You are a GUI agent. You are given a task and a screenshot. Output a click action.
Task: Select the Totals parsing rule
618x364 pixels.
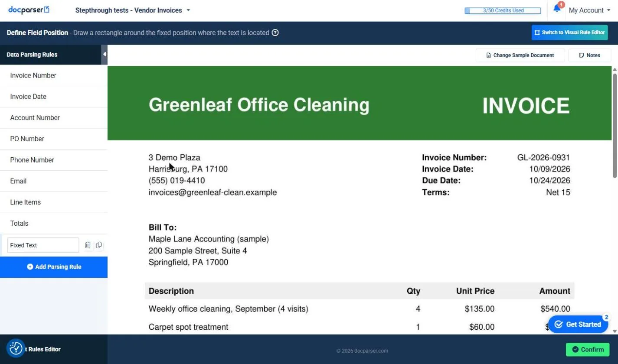54,224
